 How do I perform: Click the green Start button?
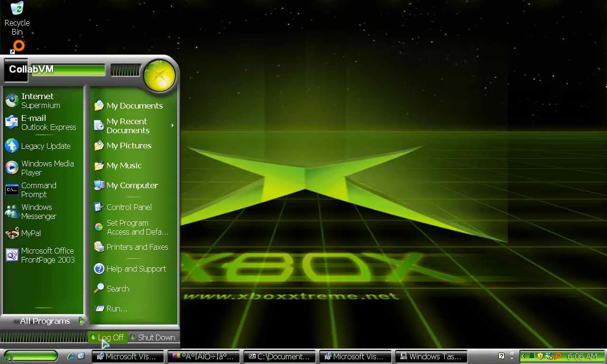pos(31,356)
